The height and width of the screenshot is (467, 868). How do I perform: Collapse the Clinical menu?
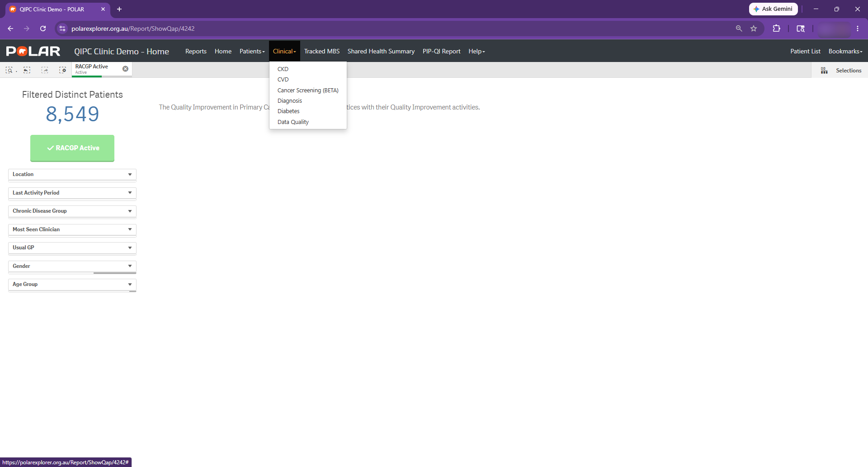[284, 51]
